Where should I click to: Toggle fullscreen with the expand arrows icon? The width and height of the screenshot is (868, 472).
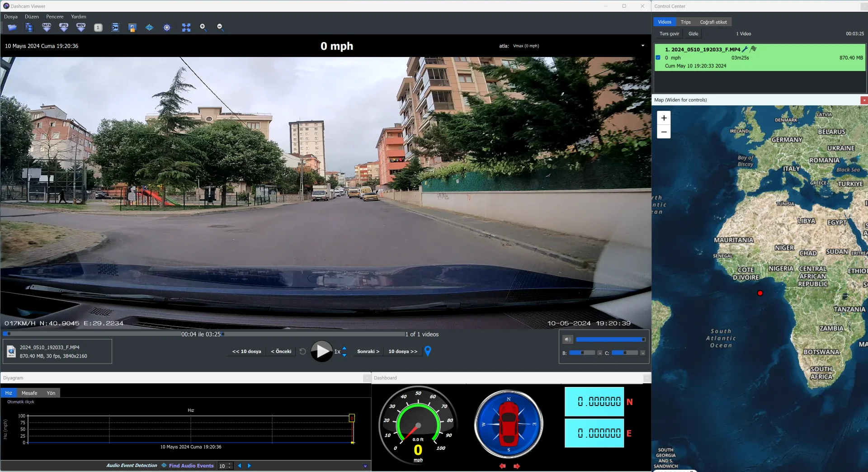coord(186,28)
